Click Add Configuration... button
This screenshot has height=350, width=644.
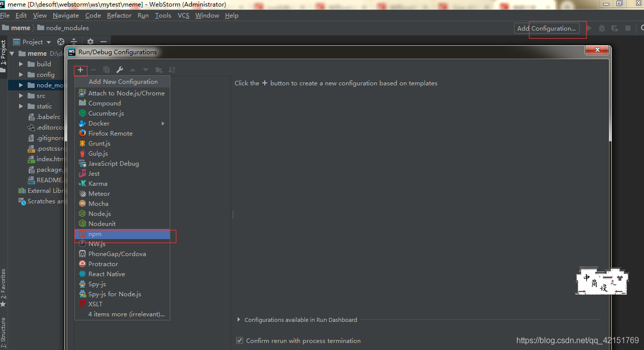pos(547,28)
